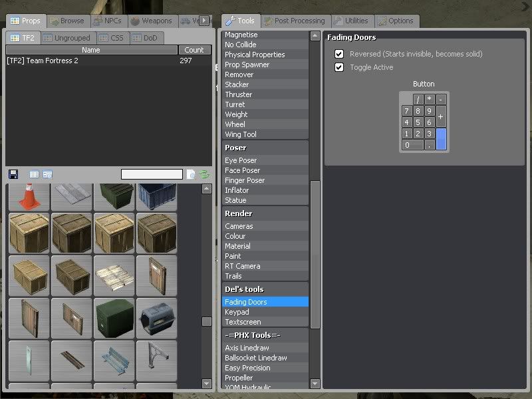Select the Ungrouped spawnlist tab
The height and width of the screenshot is (399, 532).
68,38
